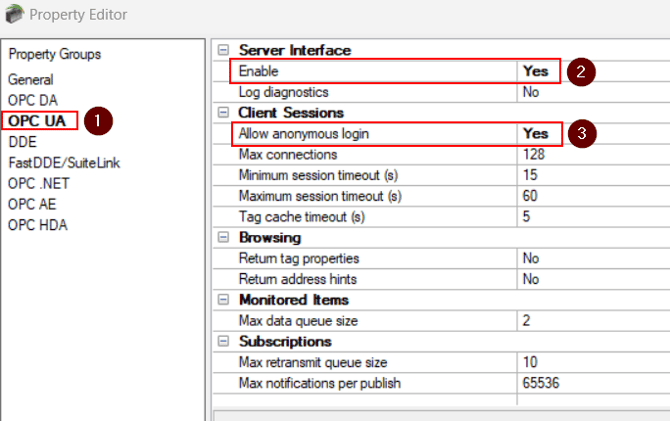Screen dimensions: 670x421
Task: Select the OPC .NET property group
Action: 39,183
